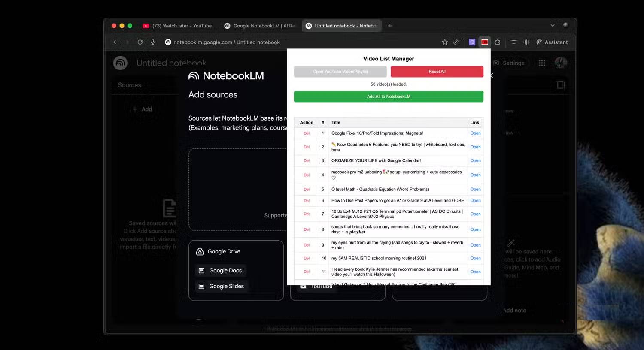
Task: Delete video 1 Google Pixel 10 Impressions
Action: click(307, 133)
